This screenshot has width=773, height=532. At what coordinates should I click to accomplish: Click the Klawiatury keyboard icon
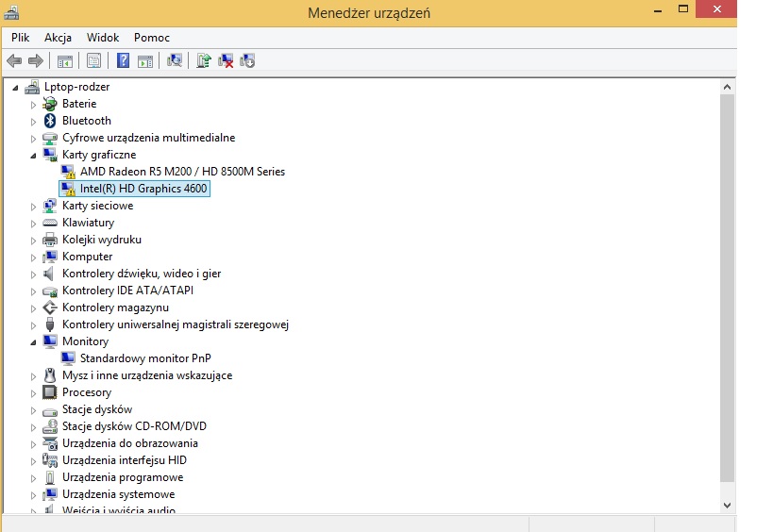[x=50, y=223]
